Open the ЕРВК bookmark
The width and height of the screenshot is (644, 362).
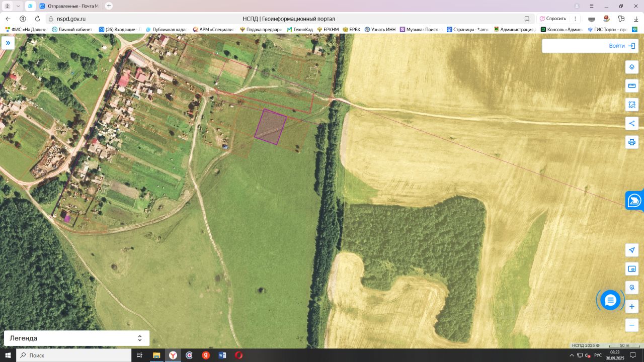(351, 30)
